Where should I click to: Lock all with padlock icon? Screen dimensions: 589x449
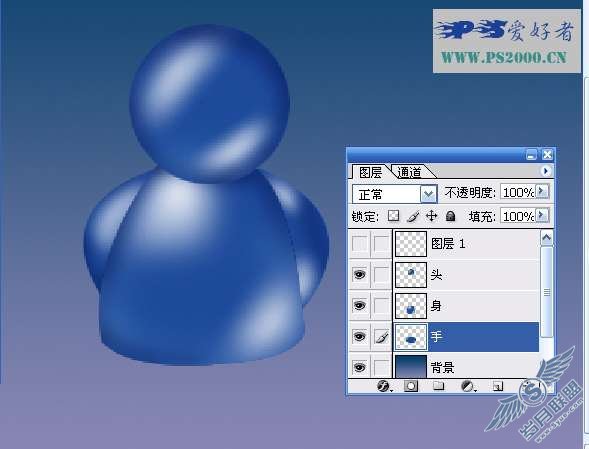pos(450,216)
